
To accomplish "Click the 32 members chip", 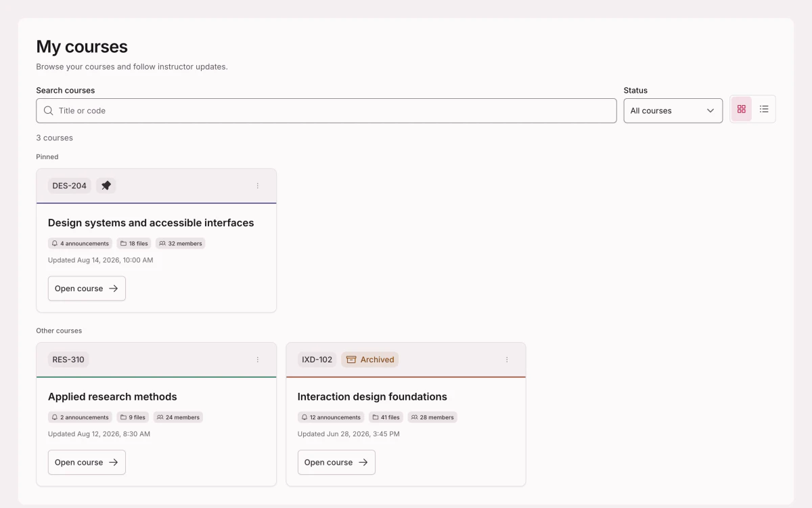I will coord(181,243).
